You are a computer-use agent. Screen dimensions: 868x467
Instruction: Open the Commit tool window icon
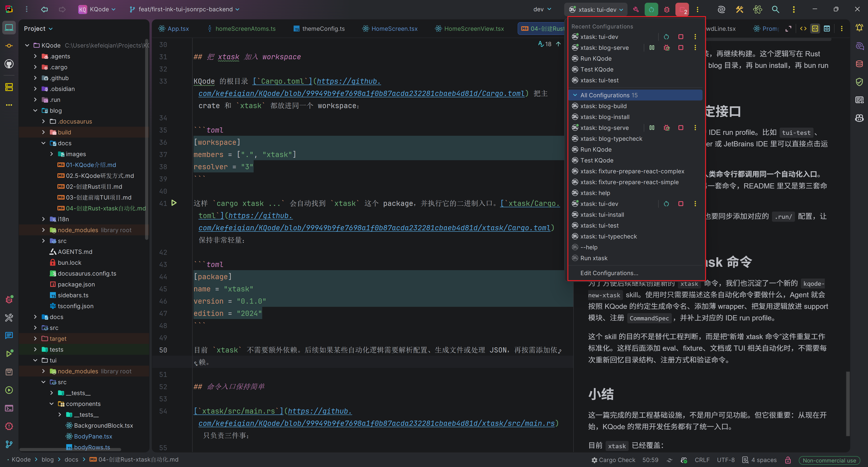(x=9, y=45)
